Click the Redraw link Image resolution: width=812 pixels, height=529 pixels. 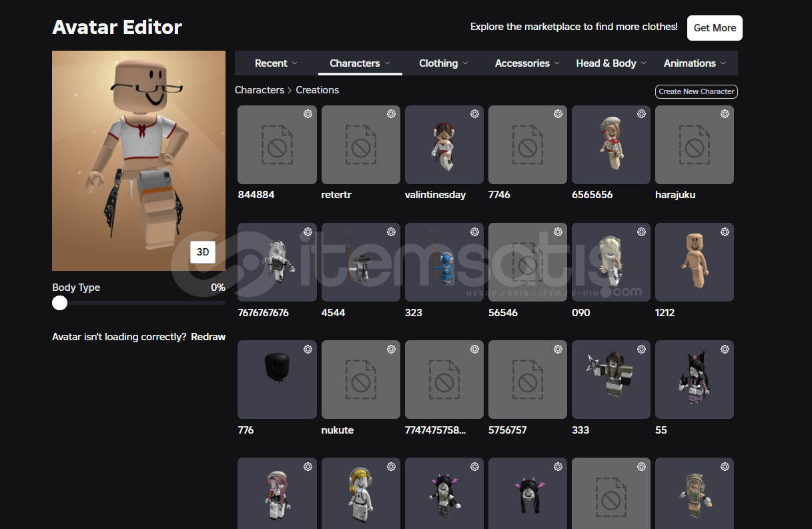click(x=208, y=337)
